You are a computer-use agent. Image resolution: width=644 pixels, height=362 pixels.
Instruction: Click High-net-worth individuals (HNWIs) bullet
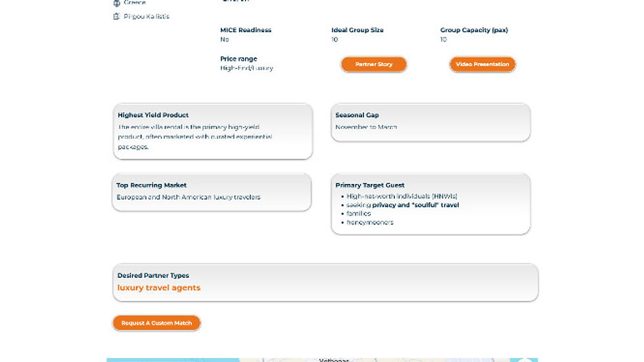point(402,196)
